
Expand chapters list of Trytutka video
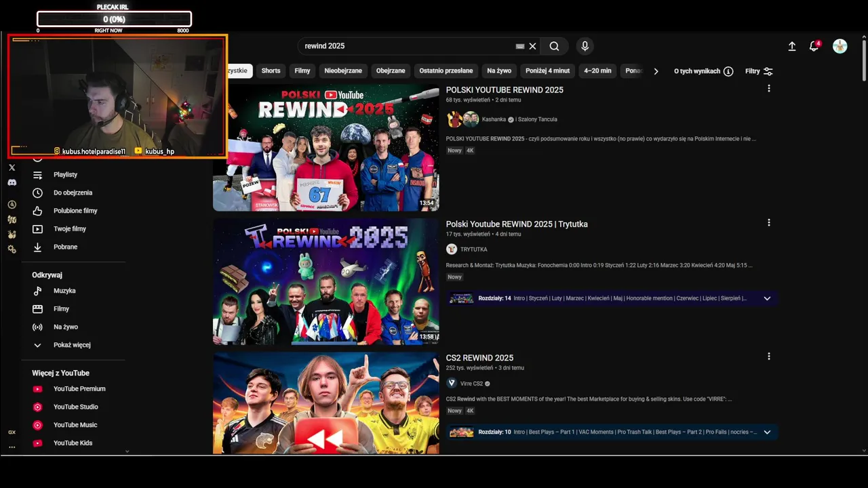pos(767,298)
